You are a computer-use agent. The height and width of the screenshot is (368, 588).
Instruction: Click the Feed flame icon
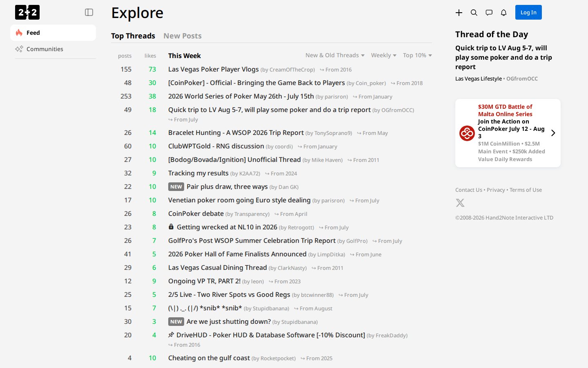19,33
